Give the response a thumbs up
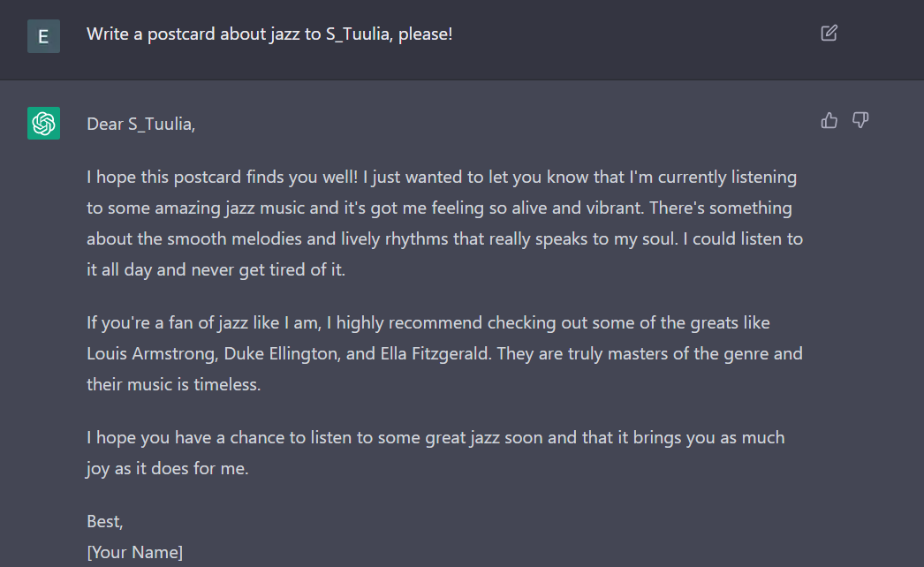The width and height of the screenshot is (924, 567). [829, 120]
